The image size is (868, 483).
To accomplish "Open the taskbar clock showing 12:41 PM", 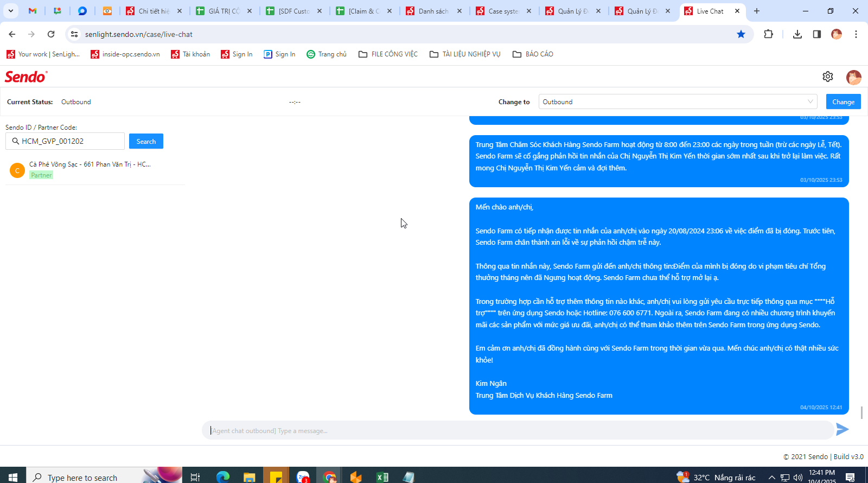I will 822,476.
